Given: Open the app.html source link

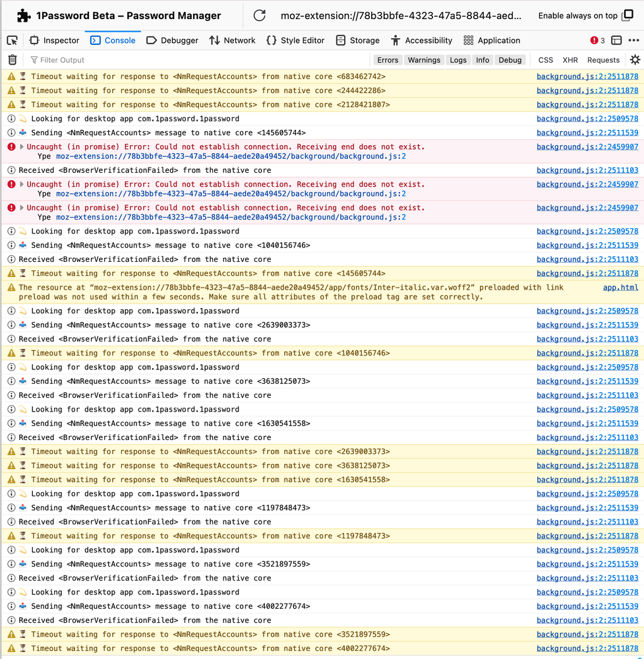Looking at the screenshot, I should coord(620,288).
